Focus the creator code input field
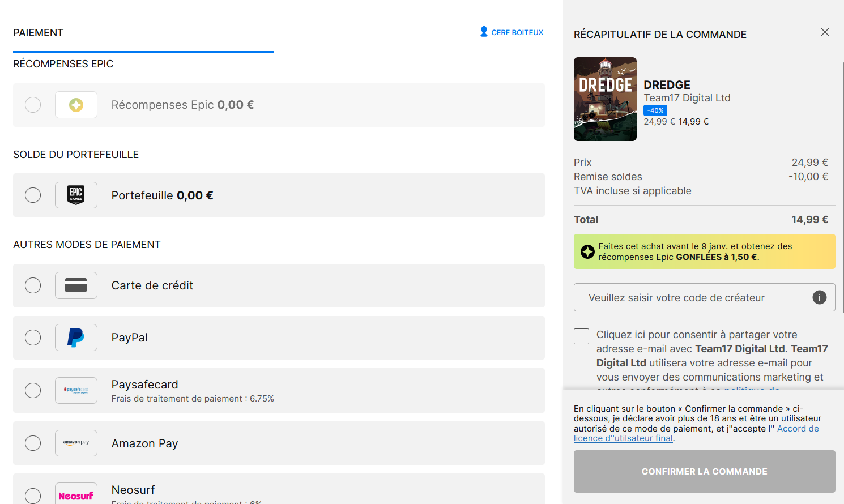 coord(704,297)
